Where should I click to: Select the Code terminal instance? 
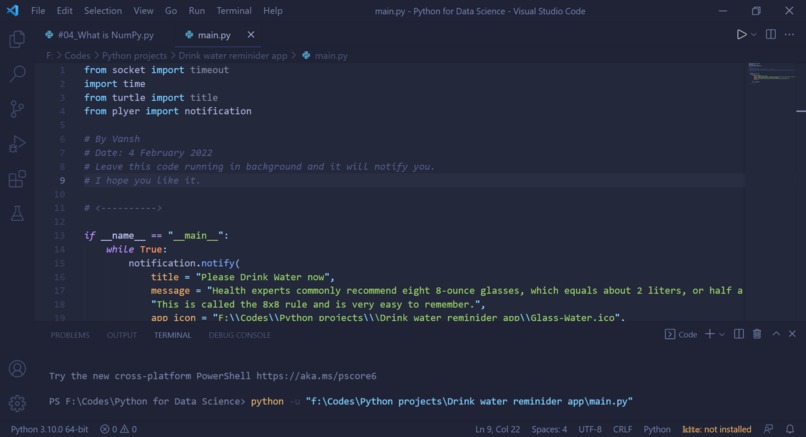[x=681, y=335]
